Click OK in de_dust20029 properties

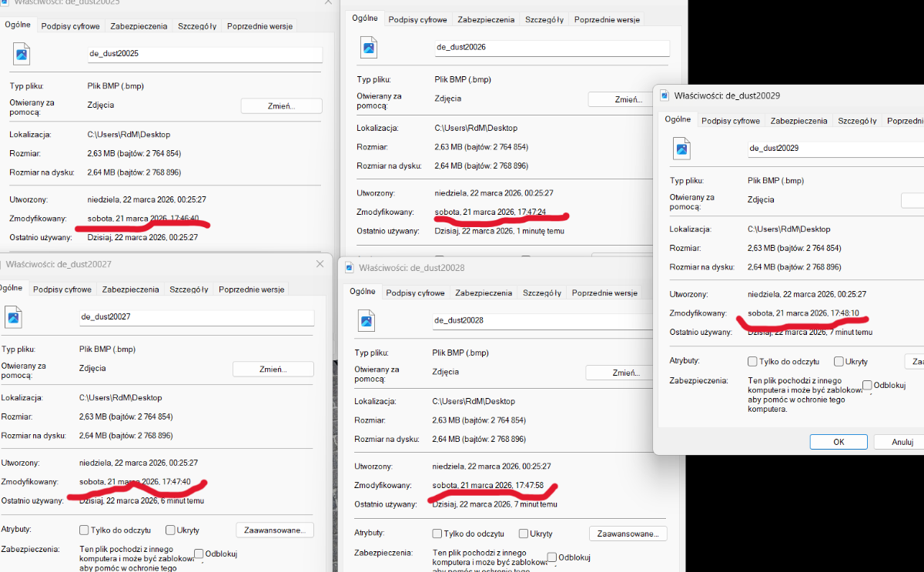pos(839,442)
